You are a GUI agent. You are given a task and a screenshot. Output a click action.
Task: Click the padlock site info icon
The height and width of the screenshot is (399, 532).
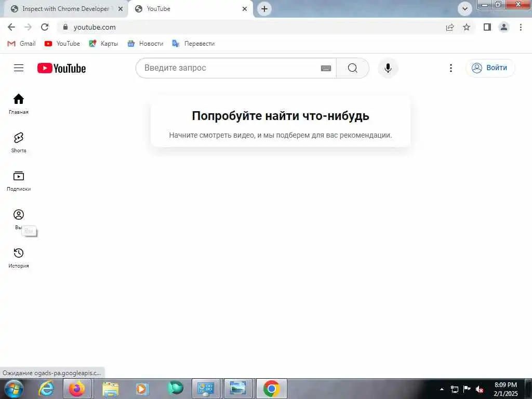(65, 27)
